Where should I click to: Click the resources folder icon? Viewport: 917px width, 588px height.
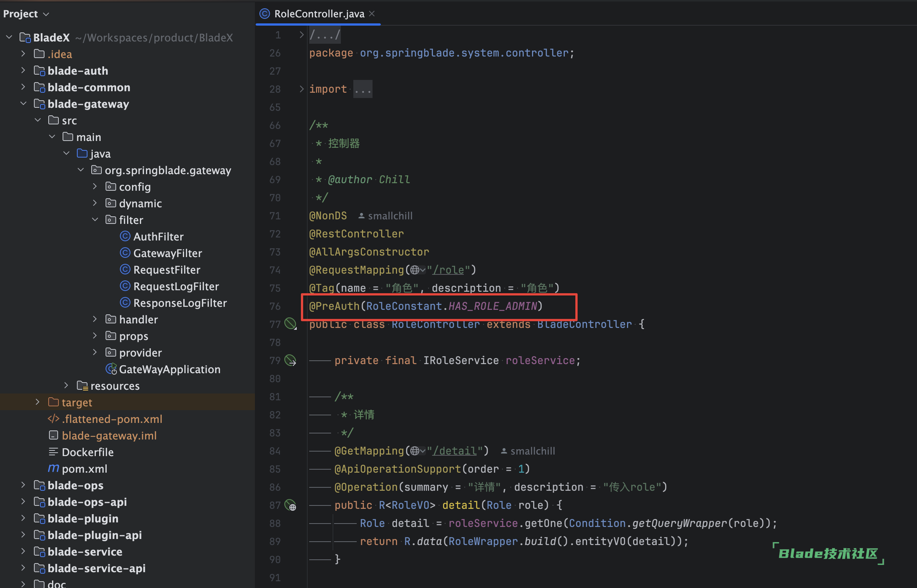[x=83, y=386]
